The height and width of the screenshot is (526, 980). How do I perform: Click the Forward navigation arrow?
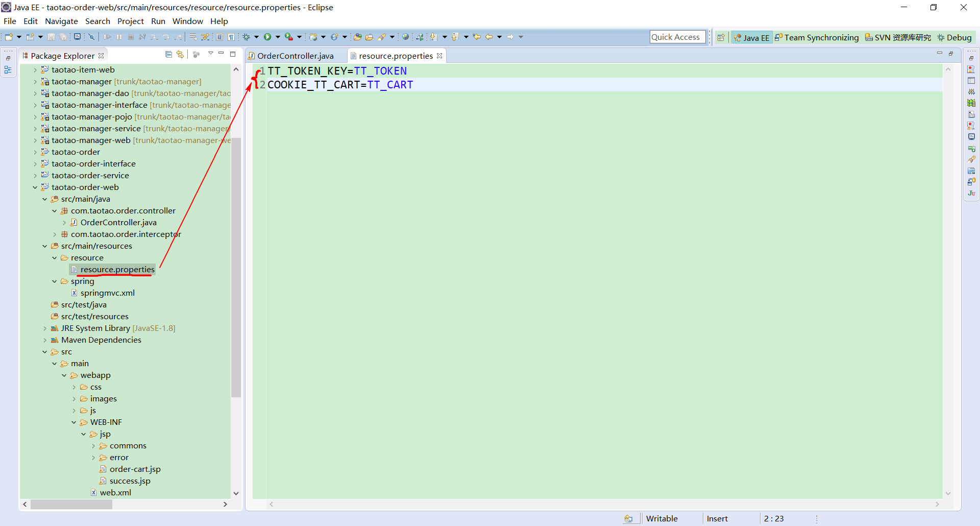pos(510,37)
